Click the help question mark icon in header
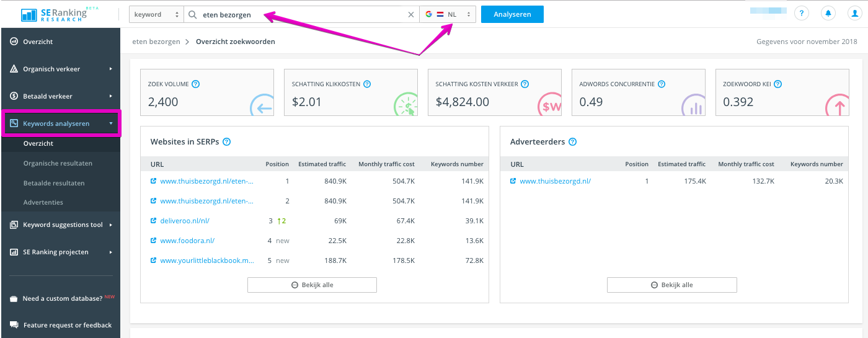The image size is (868, 338). tap(802, 14)
